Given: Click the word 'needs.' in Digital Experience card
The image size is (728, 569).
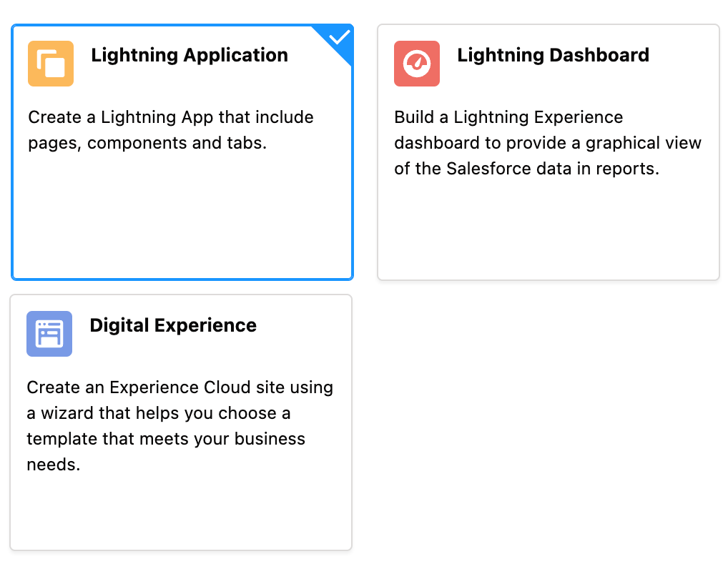Looking at the screenshot, I should pyautogui.click(x=54, y=464).
